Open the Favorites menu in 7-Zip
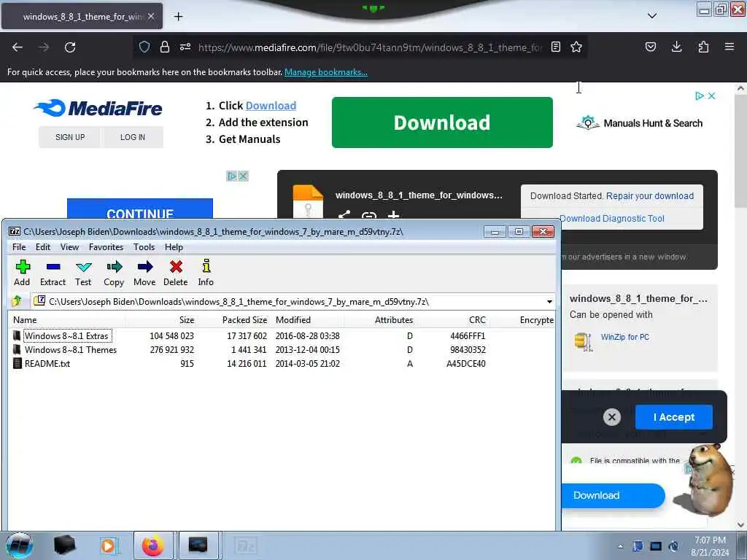 tap(107, 246)
